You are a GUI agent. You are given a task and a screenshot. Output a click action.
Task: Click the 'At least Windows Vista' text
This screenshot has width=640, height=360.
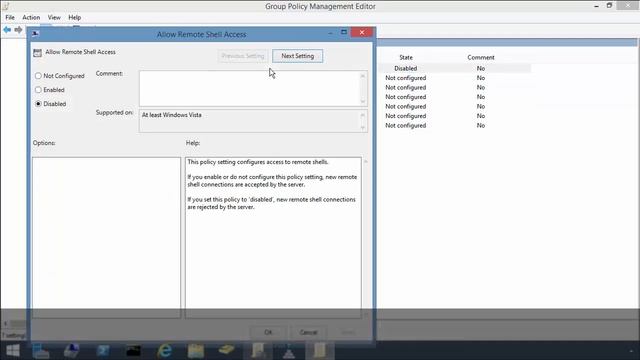click(x=171, y=115)
